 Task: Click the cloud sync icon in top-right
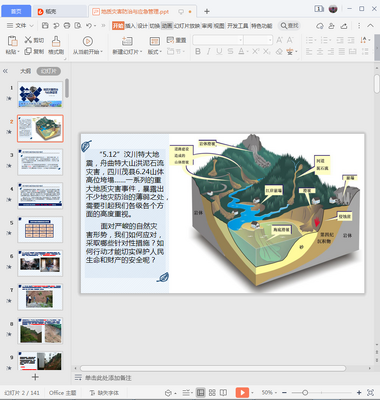click(x=320, y=26)
